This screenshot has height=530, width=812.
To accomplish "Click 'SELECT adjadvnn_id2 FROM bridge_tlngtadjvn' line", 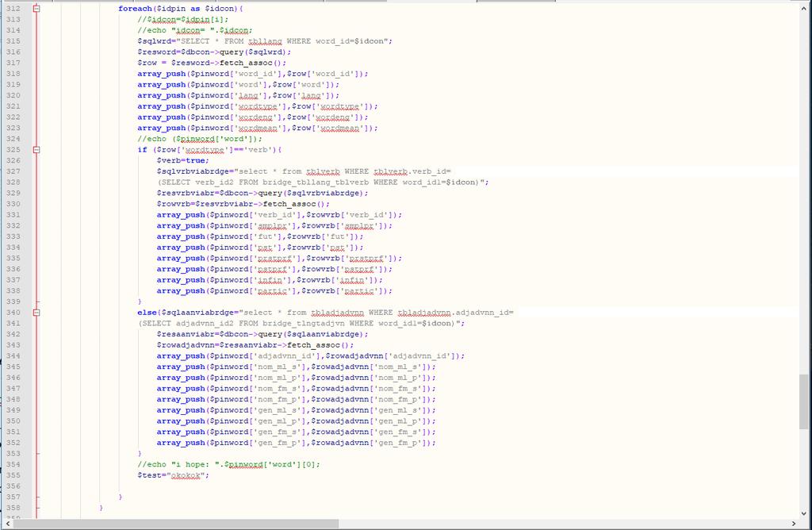I will (301, 324).
